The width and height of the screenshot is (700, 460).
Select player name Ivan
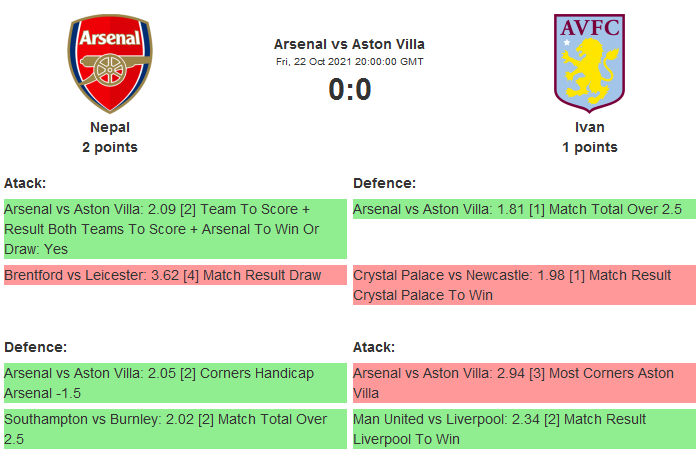(x=589, y=127)
